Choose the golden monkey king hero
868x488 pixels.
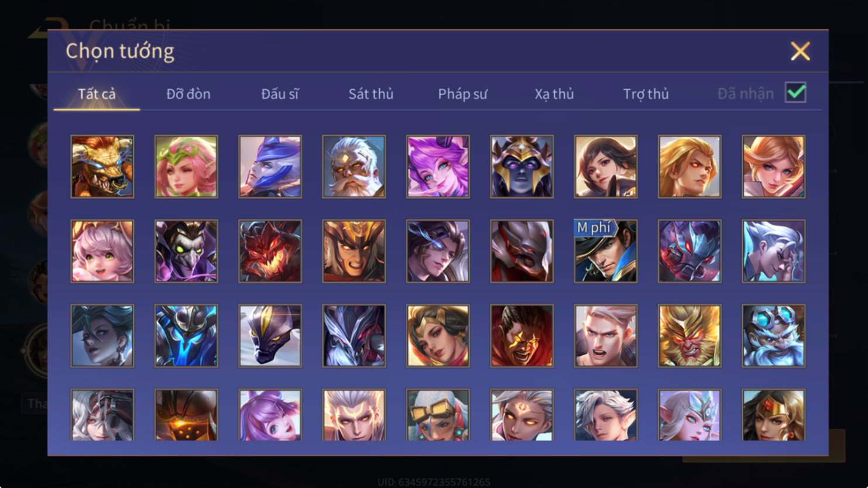click(689, 336)
